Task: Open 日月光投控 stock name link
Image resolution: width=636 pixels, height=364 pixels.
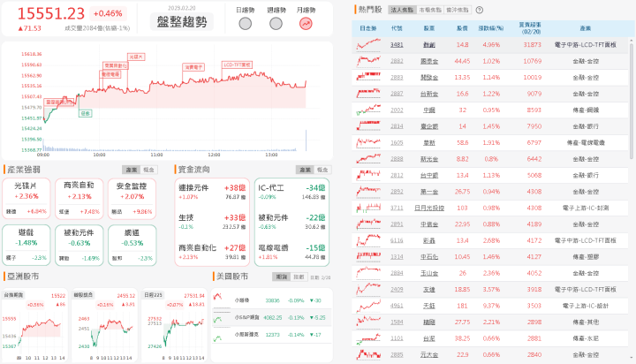Action: (429, 208)
